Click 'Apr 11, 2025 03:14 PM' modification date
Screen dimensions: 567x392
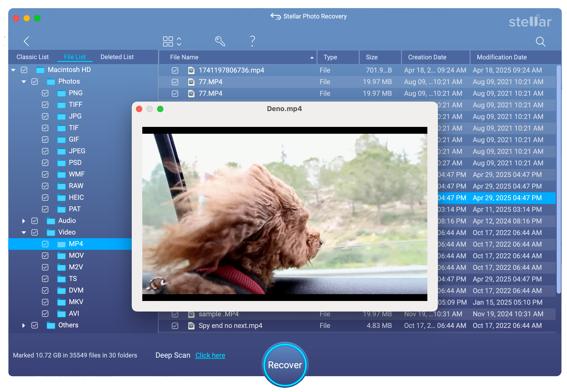pyautogui.click(x=507, y=209)
